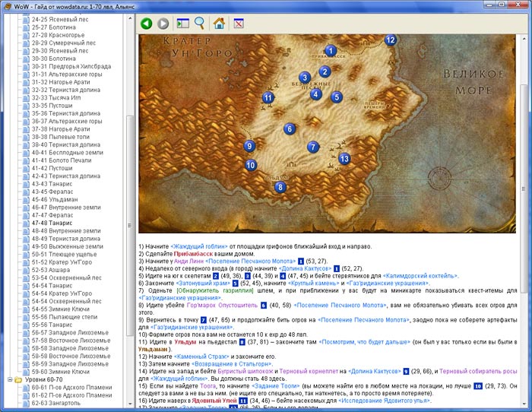This screenshot has width=532, height=412.
Task: Open 41-41 Болото Печали
Action: tap(62, 160)
